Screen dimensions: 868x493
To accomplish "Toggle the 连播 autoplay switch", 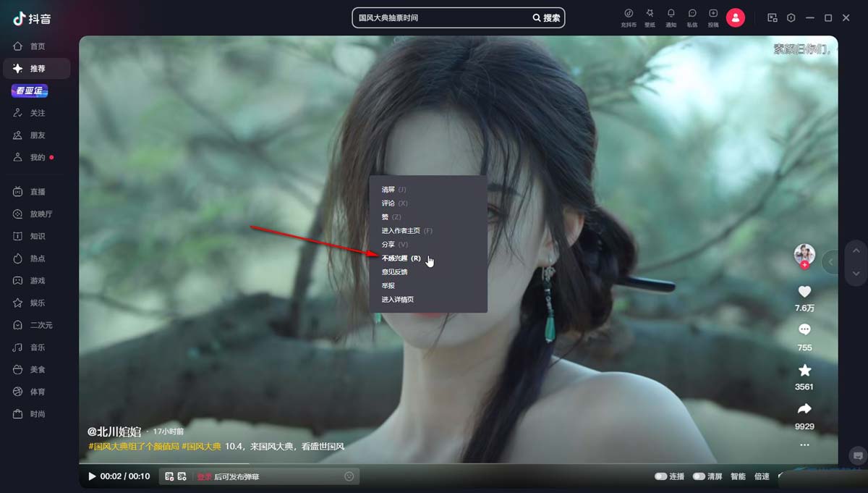I will pos(660,476).
